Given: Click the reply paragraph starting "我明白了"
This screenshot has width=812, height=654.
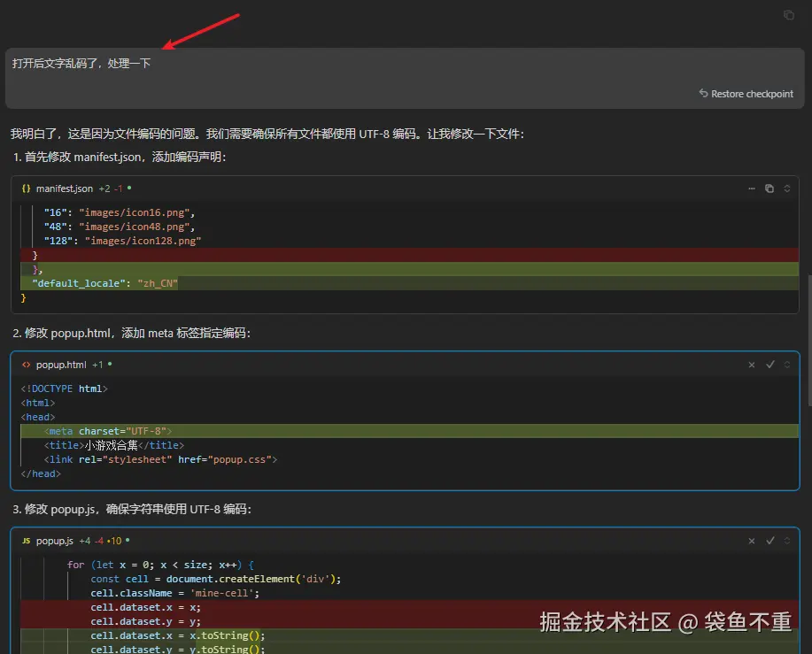Looking at the screenshot, I should pos(267,134).
